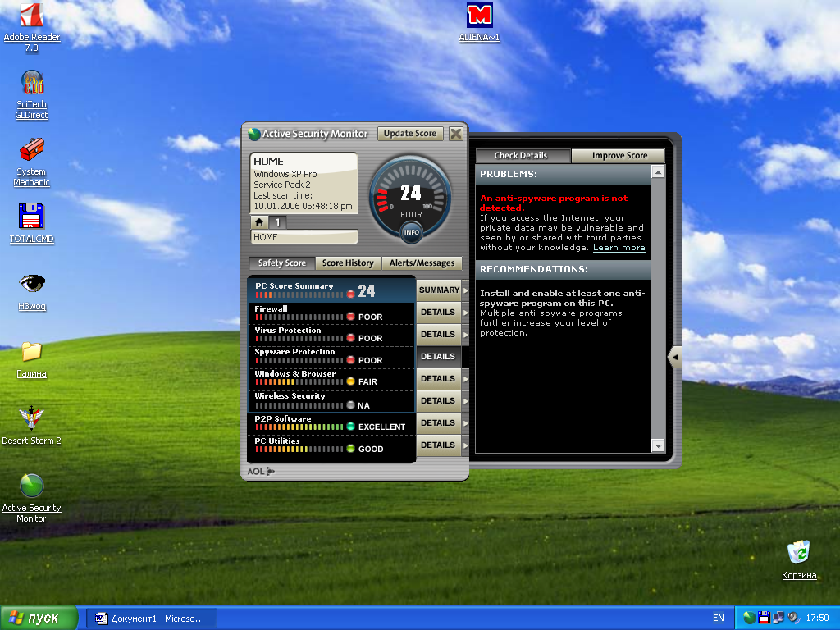The height and width of the screenshot is (630, 840).
Task: Click the Start button пуск
Action: click(x=39, y=618)
